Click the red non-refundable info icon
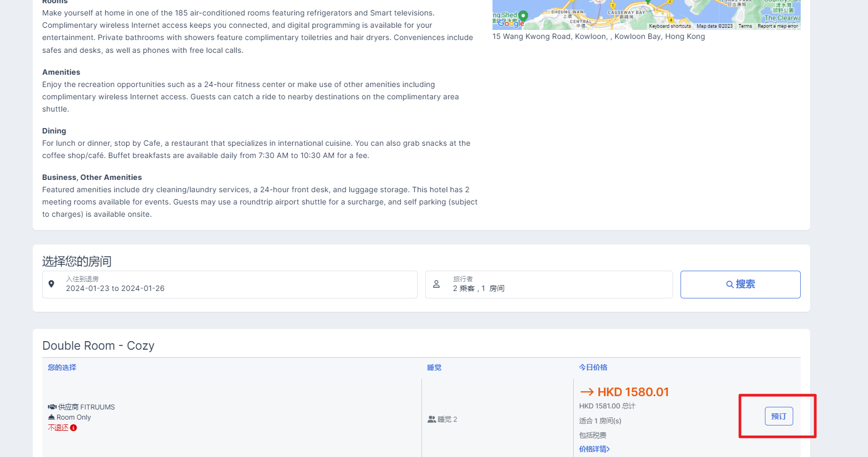The width and height of the screenshot is (868, 457). pos(74,428)
